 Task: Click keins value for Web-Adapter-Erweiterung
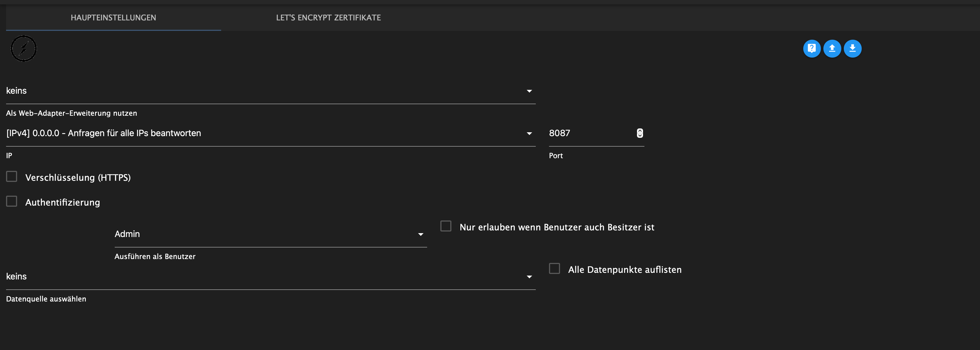point(16,90)
